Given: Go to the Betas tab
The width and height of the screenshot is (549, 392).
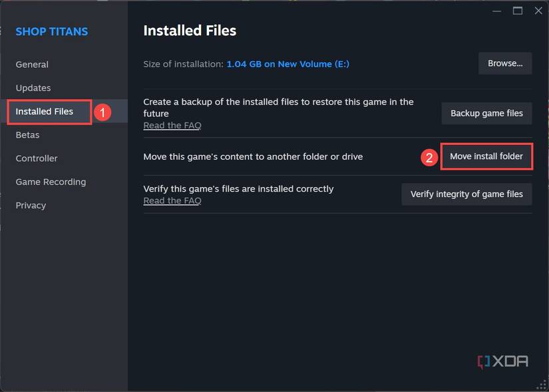Looking at the screenshot, I should (x=28, y=134).
